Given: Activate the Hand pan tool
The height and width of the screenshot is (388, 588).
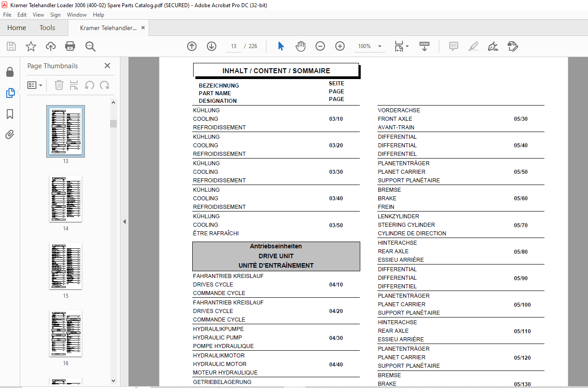Looking at the screenshot, I should coord(301,46).
